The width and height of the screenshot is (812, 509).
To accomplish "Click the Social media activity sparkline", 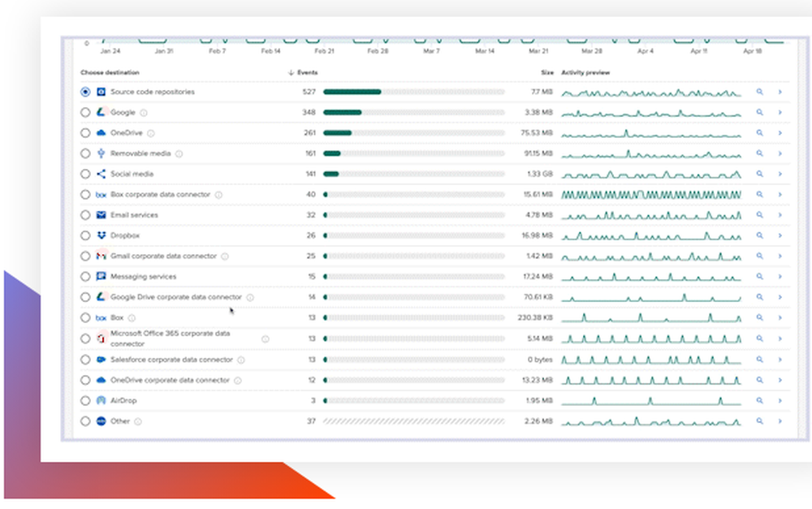I will (651, 174).
